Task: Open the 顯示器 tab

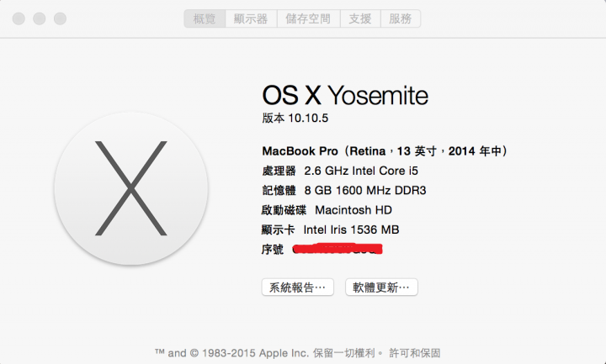Action: (x=251, y=18)
